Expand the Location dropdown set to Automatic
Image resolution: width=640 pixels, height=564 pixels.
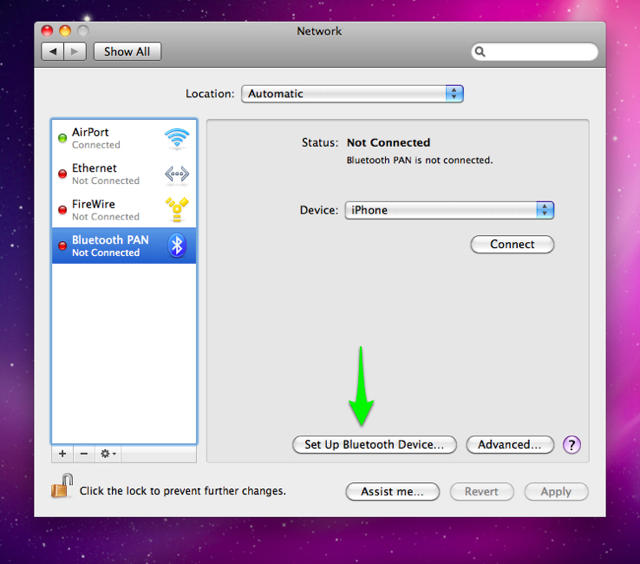(x=352, y=94)
